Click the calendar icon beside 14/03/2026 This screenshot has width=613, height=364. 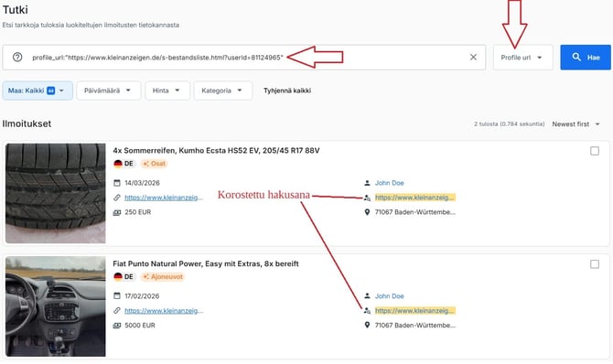point(116,183)
